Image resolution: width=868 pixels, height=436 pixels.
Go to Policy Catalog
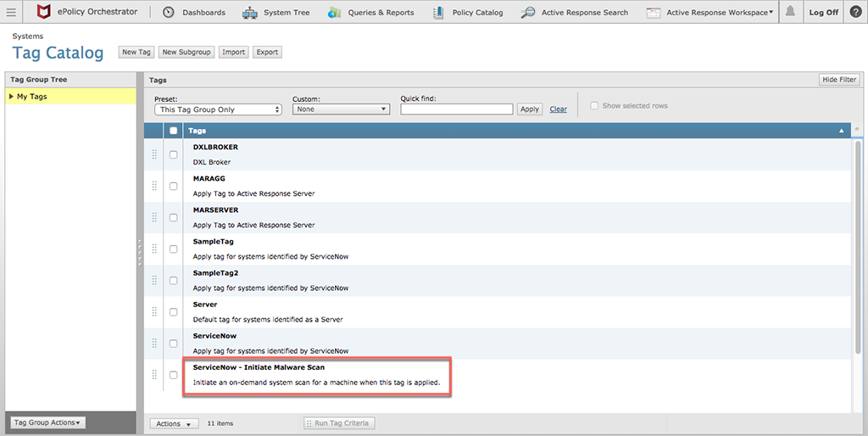pyautogui.click(x=478, y=12)
